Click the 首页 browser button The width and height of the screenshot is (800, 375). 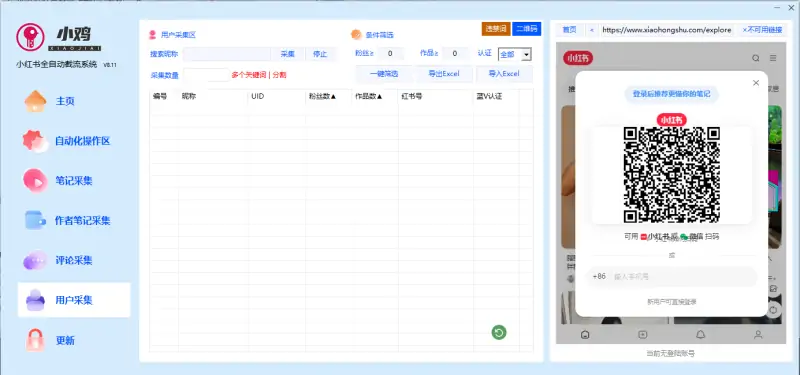click(x=569, y=30)
